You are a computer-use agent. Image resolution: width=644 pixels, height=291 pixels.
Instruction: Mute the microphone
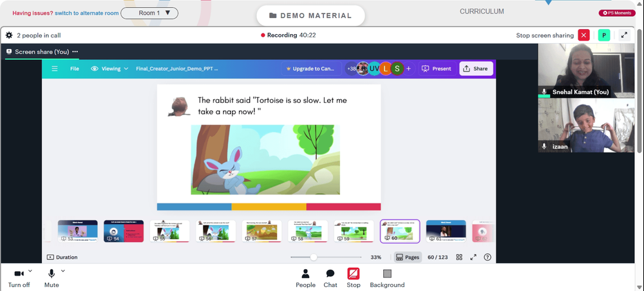(52, 278)
